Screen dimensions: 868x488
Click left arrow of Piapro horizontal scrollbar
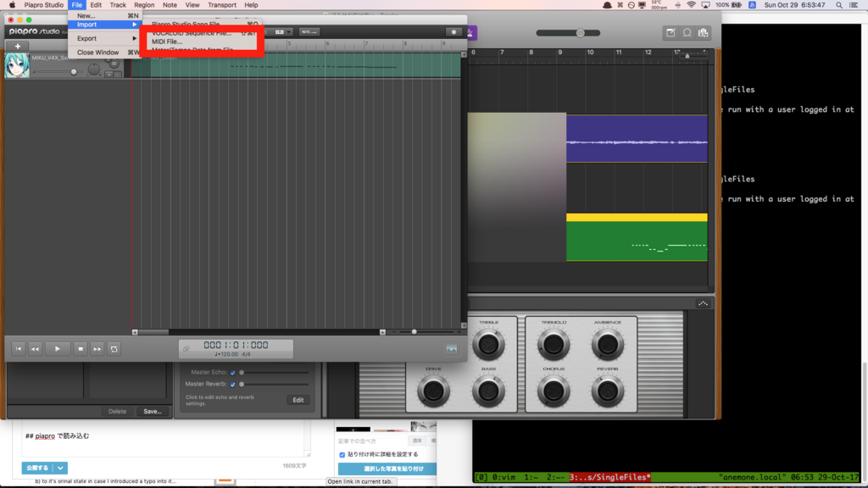pyautogui.click(x=135, y=332)
